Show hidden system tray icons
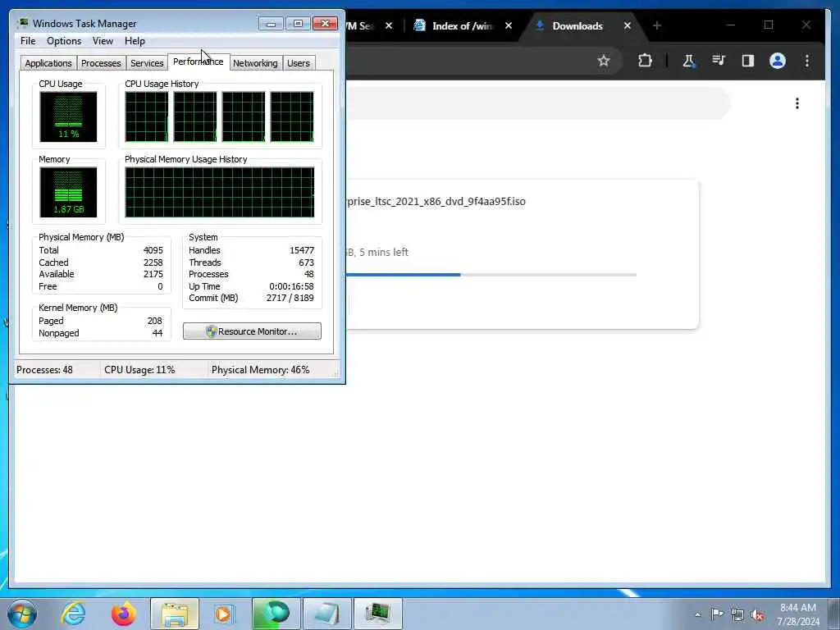This screenshot has width=840, height=630. click(x=697, y=615)
